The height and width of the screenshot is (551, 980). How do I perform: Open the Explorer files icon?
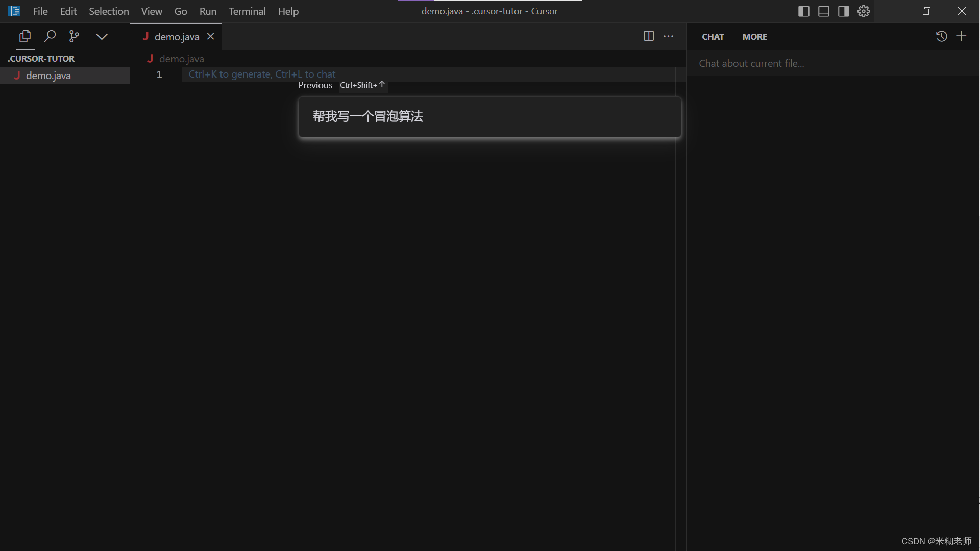click(x=24, y=36)
